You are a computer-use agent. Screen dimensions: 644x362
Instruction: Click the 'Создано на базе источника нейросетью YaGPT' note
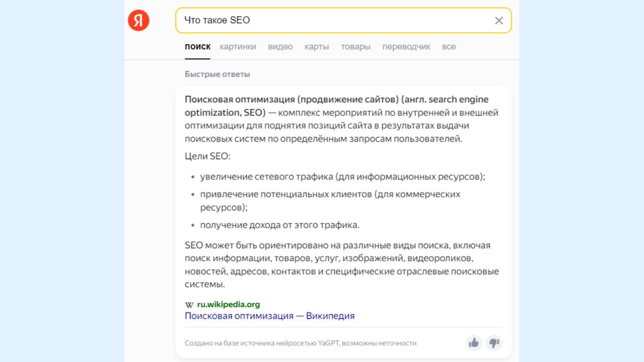(x=301, y=343)
